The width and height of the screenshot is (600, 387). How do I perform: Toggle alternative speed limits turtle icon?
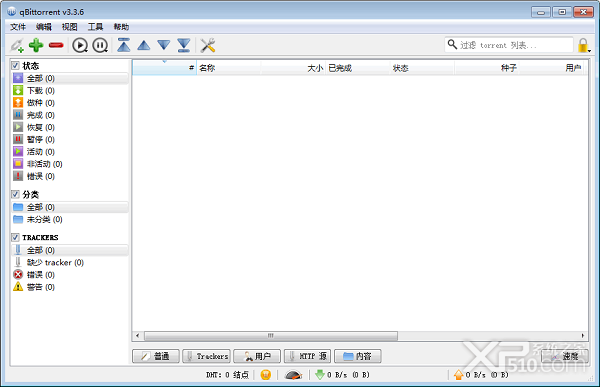[293, 375]
